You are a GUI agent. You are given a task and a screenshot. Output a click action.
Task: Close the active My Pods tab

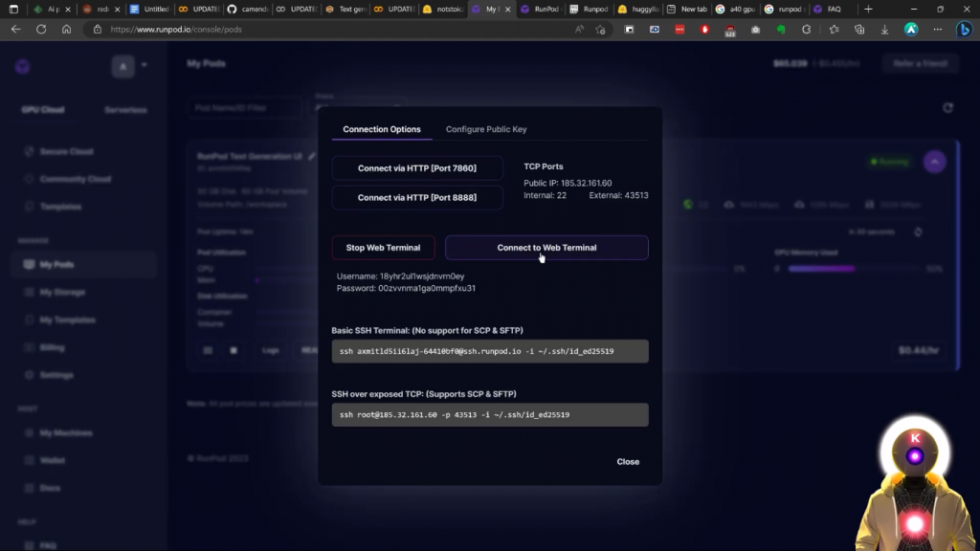pyautogui.click(x=507, y=10)
